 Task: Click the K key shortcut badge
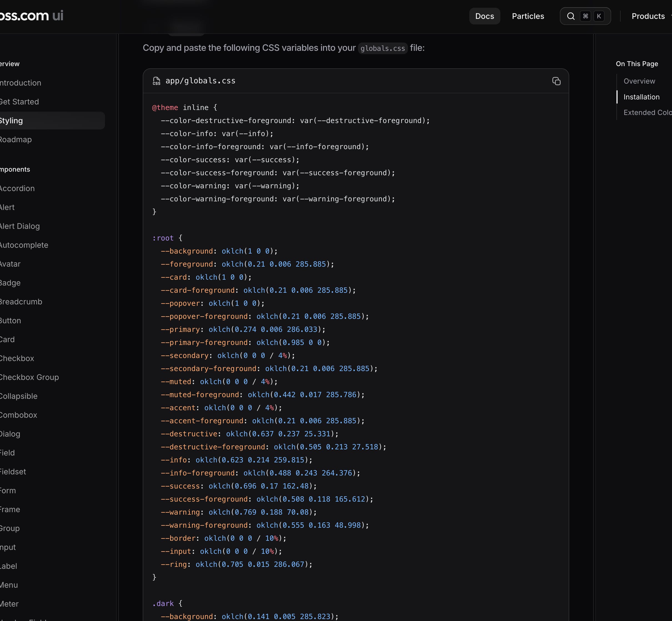599,16
